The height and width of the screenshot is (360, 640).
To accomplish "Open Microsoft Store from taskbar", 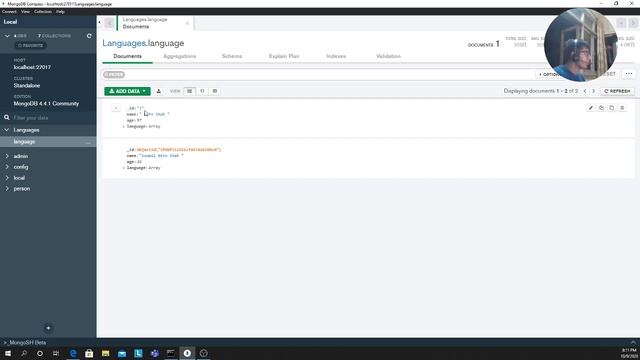I will 89,353.
